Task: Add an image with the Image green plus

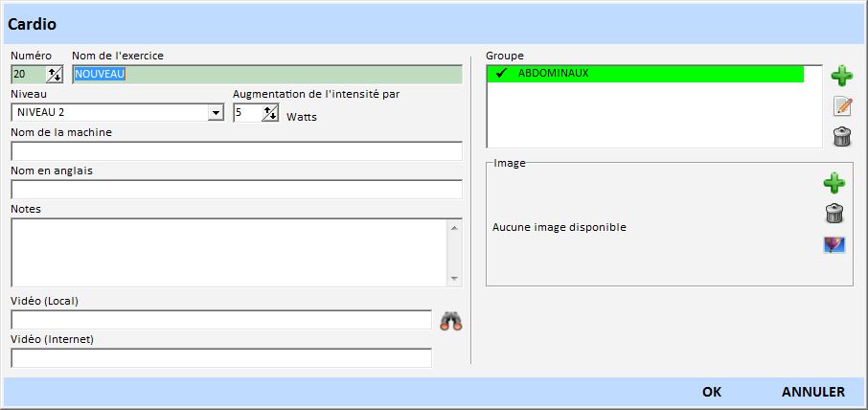Action: tap(834, 183)
